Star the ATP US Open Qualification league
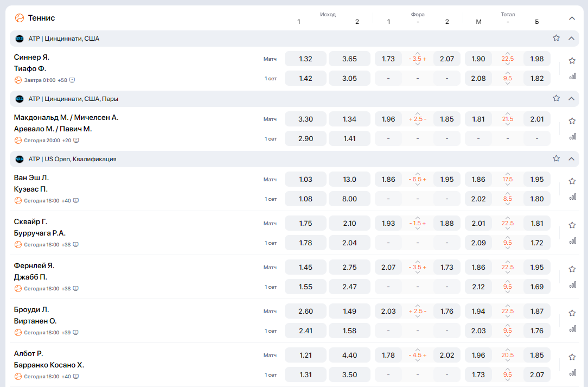 556,158
